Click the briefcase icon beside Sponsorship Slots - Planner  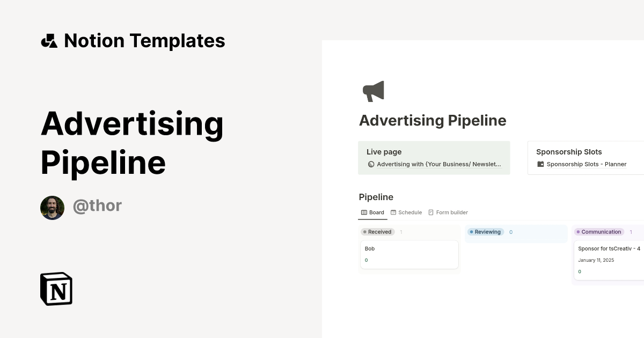tap(540, 164)
